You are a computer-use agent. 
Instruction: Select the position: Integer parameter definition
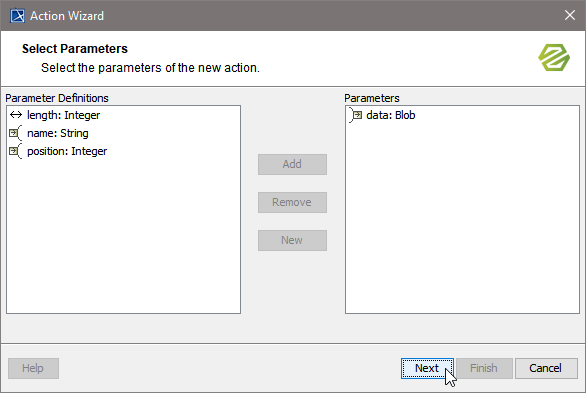(67, 151)
